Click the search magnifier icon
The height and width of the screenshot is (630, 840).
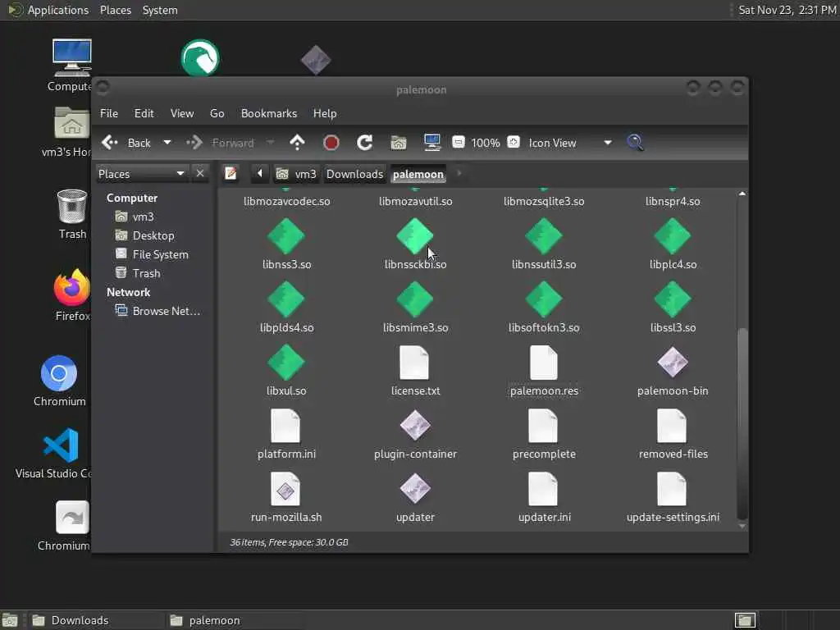pyautogui.click(x=636, y=143)
